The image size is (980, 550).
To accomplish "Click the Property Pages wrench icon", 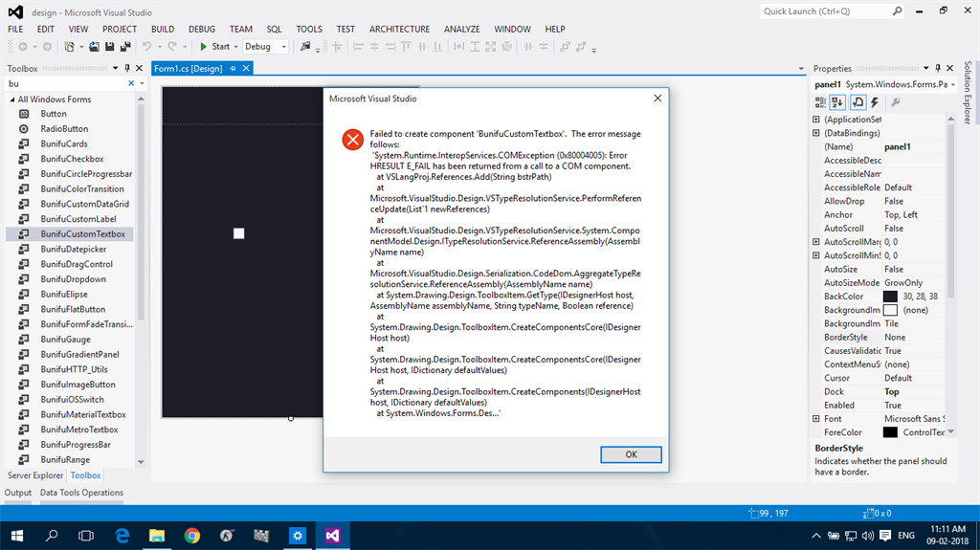I will tap(896, 102).
